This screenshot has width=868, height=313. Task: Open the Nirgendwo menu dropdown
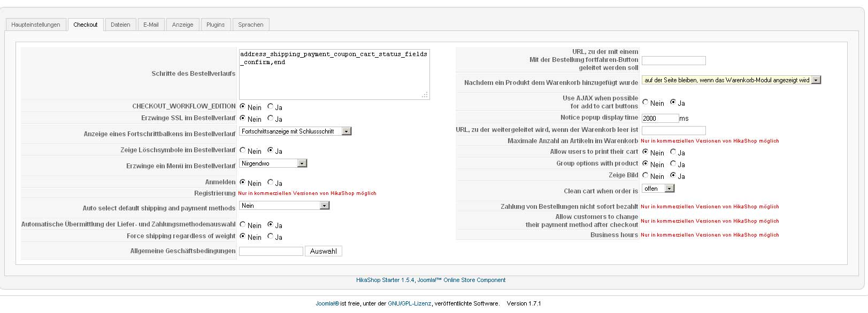[x=302, y=163]
